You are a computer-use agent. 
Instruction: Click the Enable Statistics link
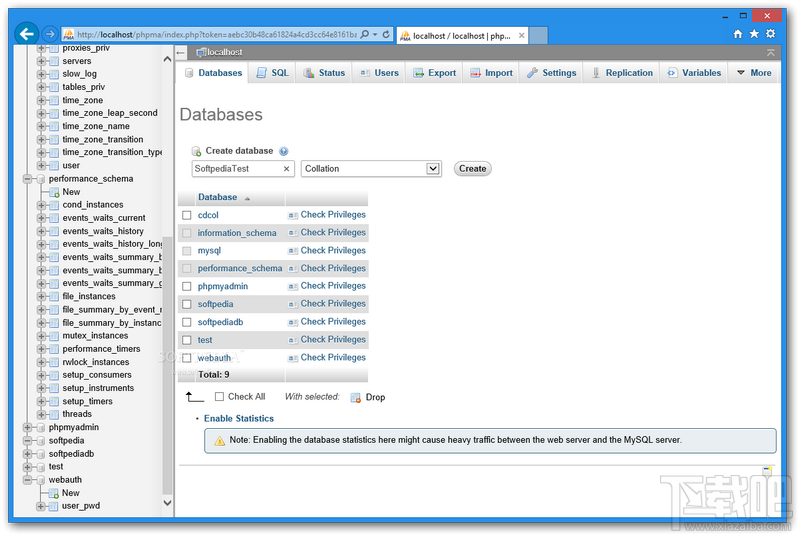click(x=239, y=419)
